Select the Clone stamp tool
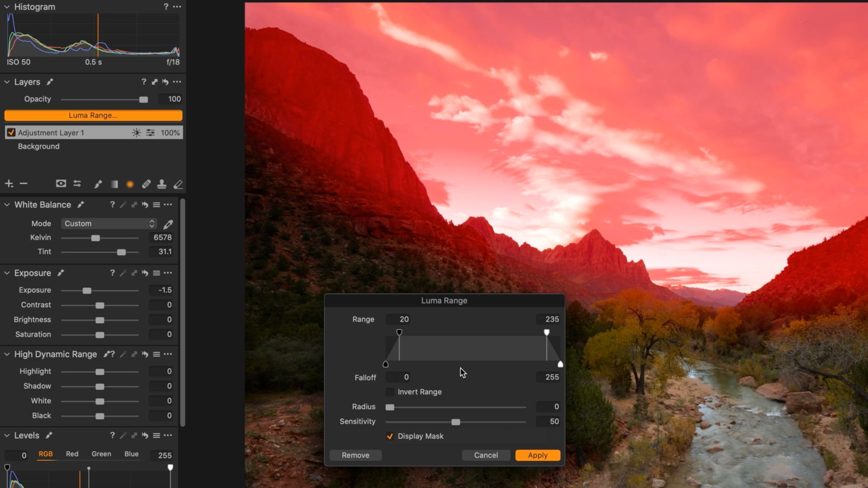Screen dimensions: 868x488 click(162, 184)
